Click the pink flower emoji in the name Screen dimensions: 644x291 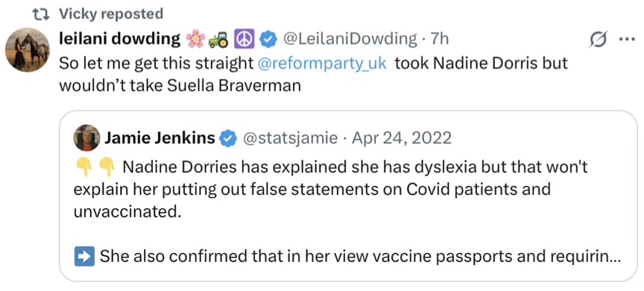coord(195,39)
